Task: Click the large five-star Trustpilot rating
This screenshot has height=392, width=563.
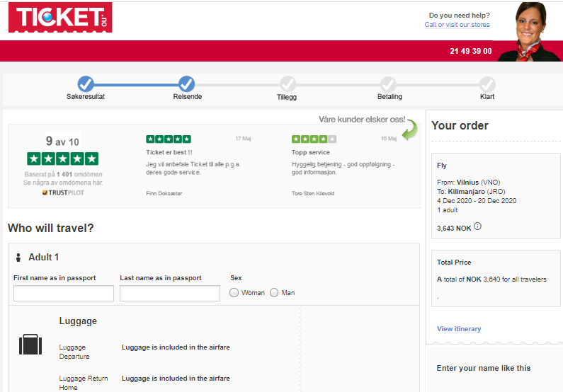Action: point(63,158)
